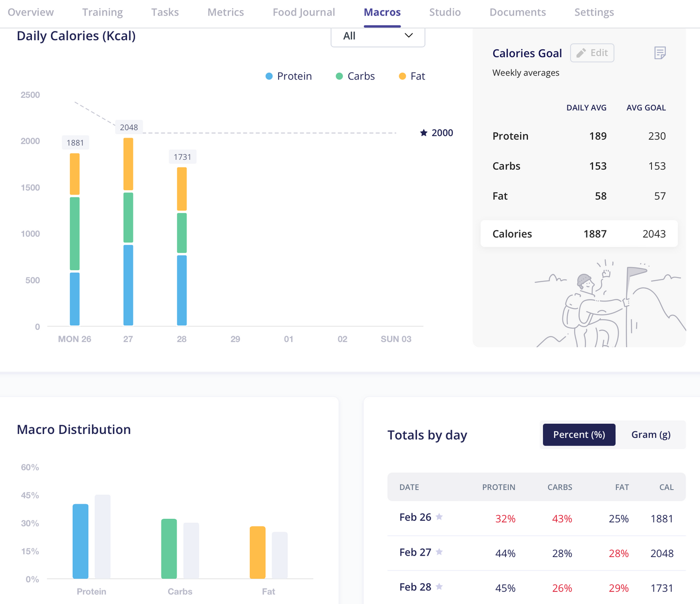Open the All filter dropdown

pos(377,36)
